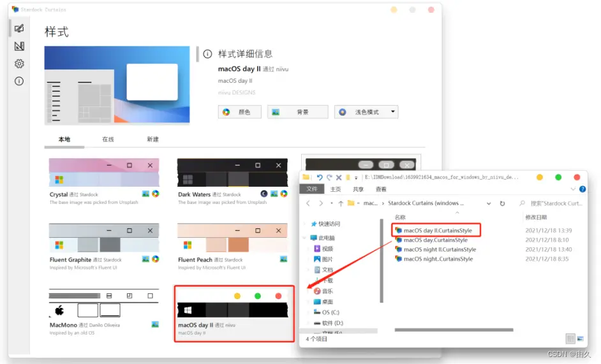The width and height of the screenshot is (601, 364).
Task: Select the MacMono style thumbnail
Action: pos(104,303)
